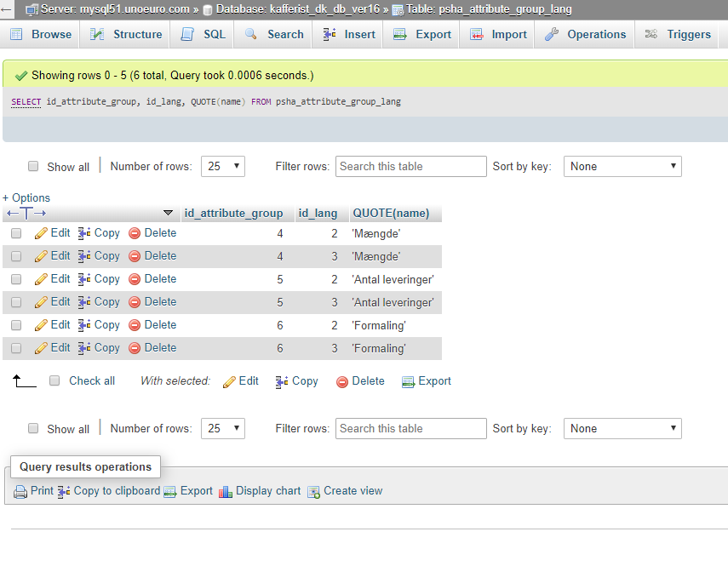Click the back arrow in the top-left header
Image resolution: width=728 pixels, height=566 pixels.
[6, 9]
